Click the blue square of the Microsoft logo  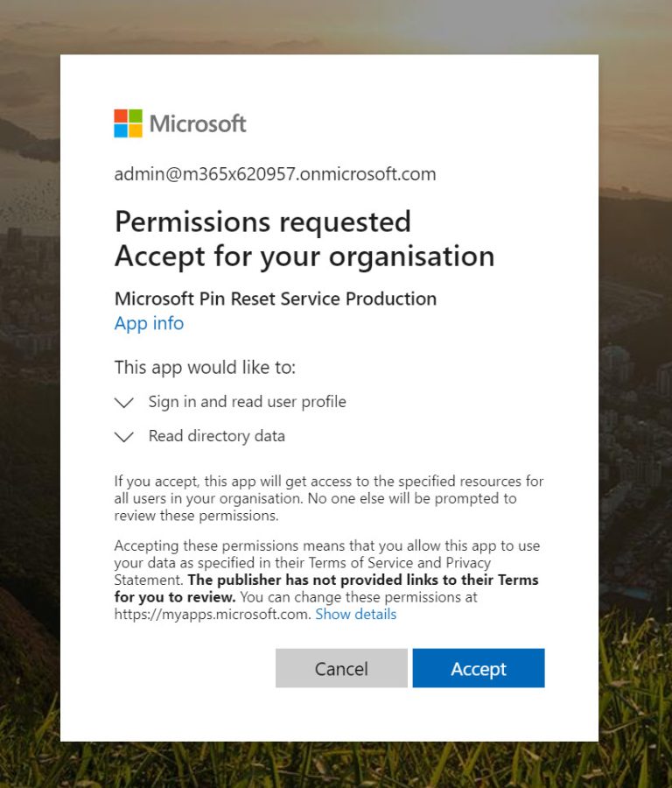(121, 130)
